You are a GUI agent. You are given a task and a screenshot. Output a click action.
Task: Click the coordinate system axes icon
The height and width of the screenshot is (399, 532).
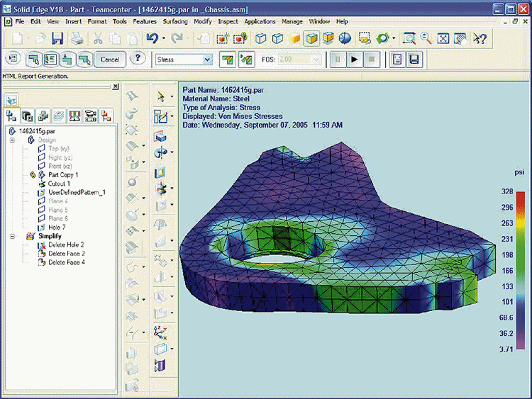[160, 332]
